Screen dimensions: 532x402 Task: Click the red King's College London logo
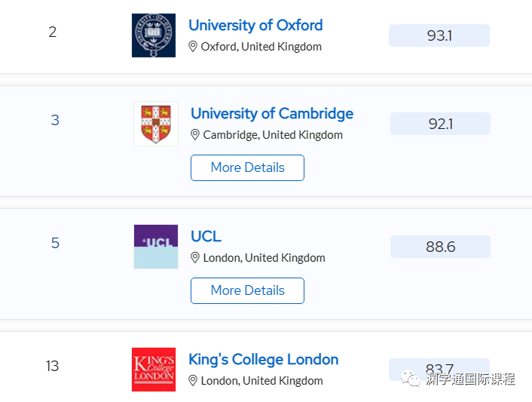153,370
